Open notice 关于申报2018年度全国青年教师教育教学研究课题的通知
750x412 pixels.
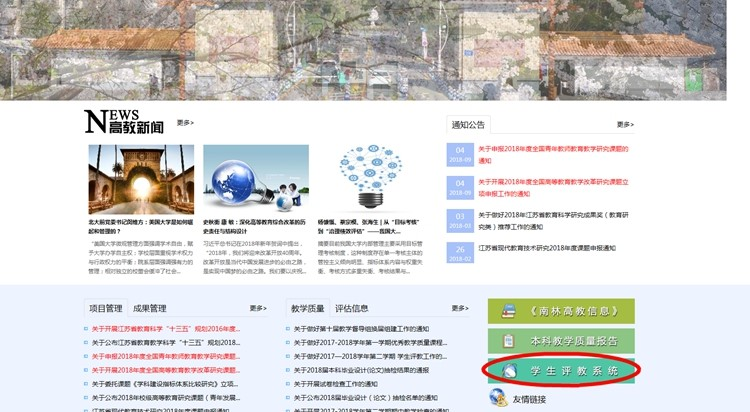point(553,155)
